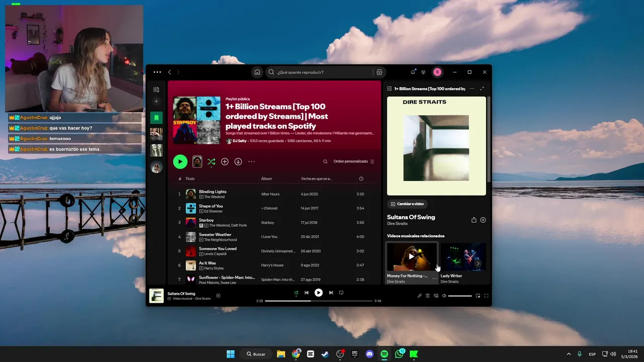Click bottom bar Sultans Of Swing cover art
Image resolution: width=644 pixels, height=362 pixels.
coord(156,296)
